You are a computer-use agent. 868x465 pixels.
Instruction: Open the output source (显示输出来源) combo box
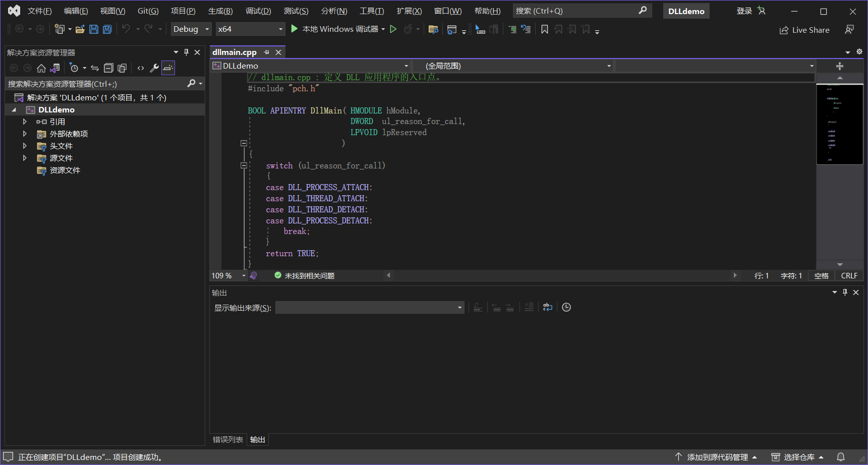pos(370,308)
